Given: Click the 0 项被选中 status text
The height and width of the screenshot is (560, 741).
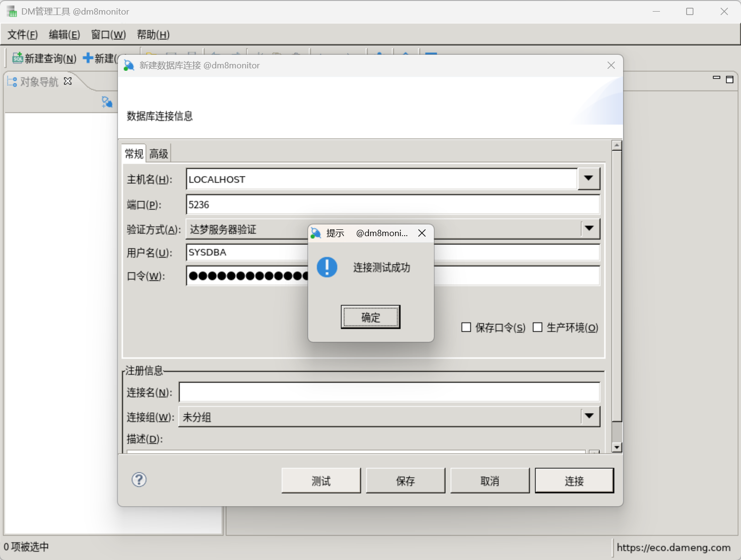Looking at the screenshot, I should [26, 547].
